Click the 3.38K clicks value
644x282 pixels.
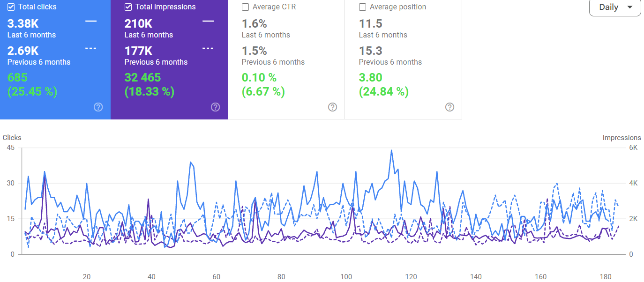click(x=23, y=23)
